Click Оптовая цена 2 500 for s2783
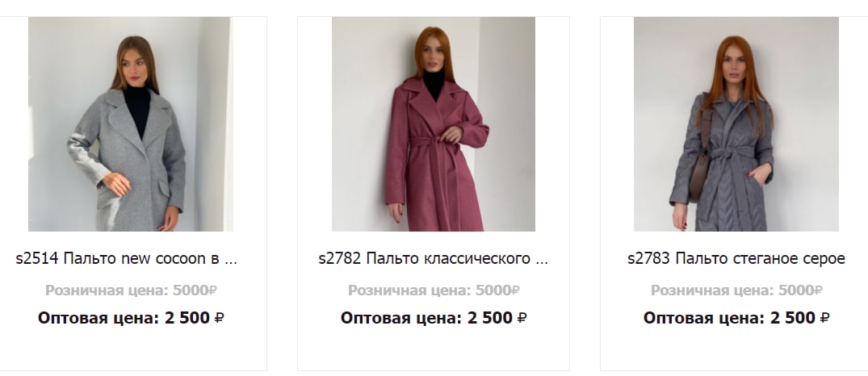 (736, 318)
